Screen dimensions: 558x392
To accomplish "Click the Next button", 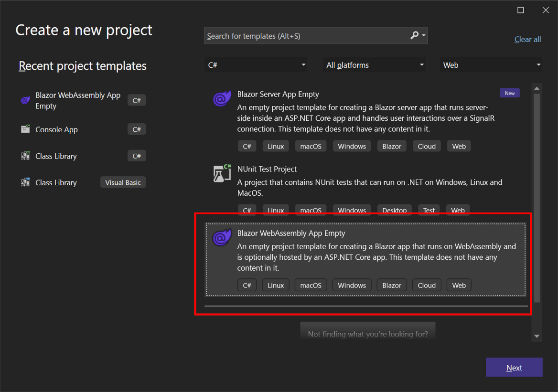I will point(514,367).
